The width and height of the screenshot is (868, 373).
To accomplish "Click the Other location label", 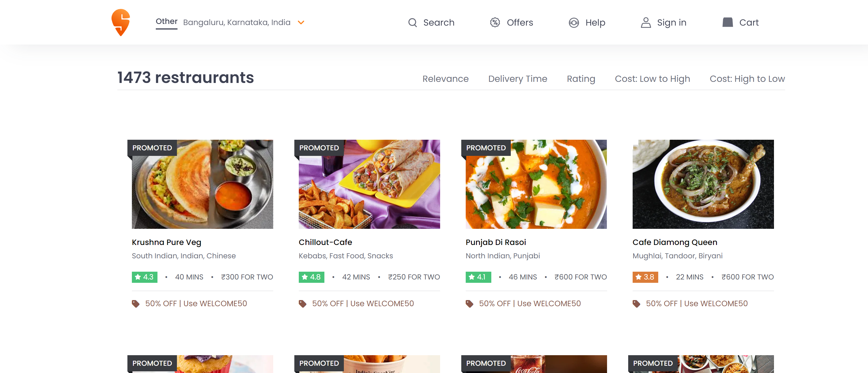I will tap(166, 22).
